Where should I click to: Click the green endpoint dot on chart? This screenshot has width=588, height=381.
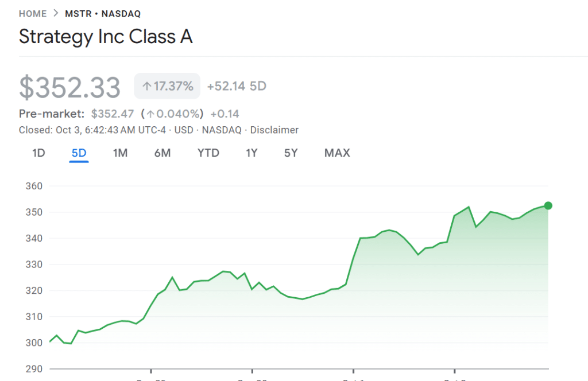tap(548, 206)
